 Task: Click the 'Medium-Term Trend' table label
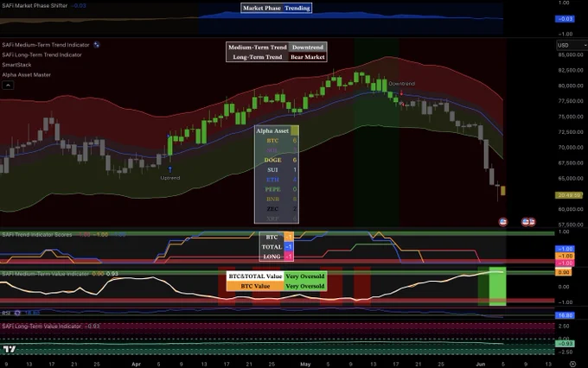coord(258,48)
